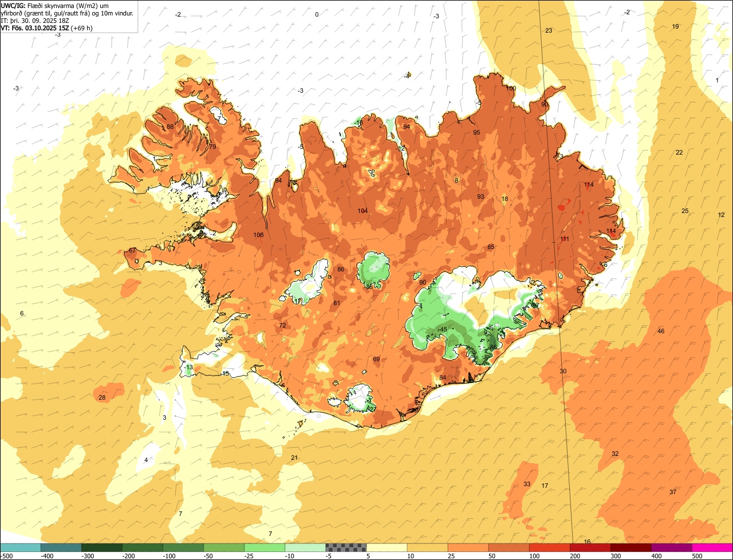This screenshot has width=733, height=560.
Task: Select the dark red 300 to 400 legend swatch
Action: pyautogui.click(x=631, y=547)
